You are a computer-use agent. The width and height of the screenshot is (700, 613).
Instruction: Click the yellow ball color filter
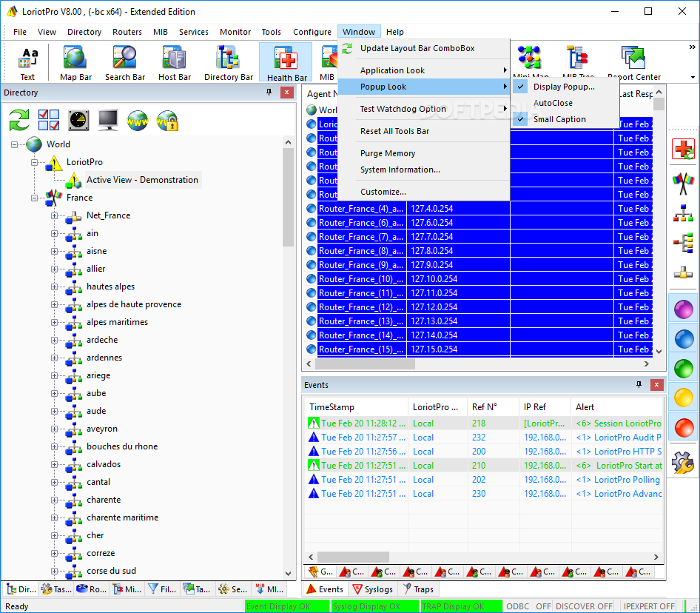point(684,398)
